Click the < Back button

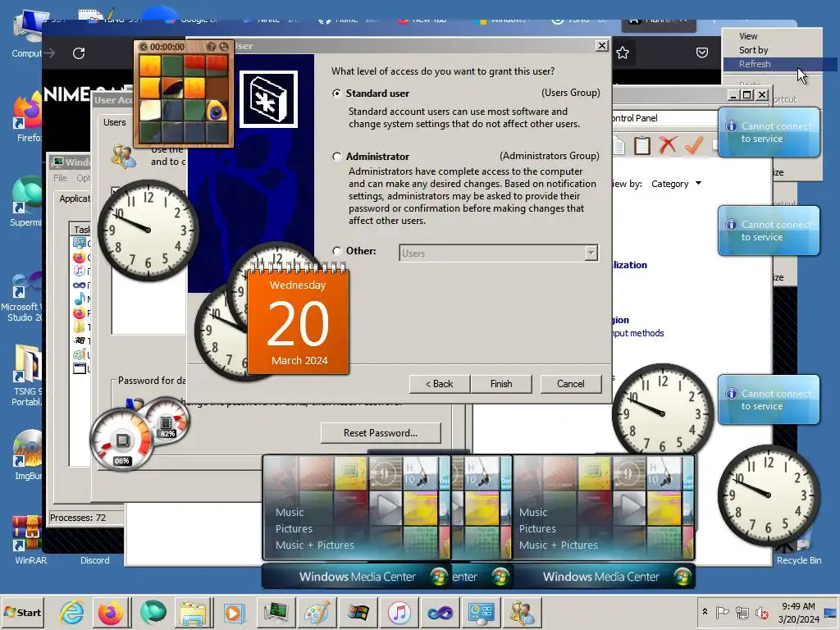point(440,384)
